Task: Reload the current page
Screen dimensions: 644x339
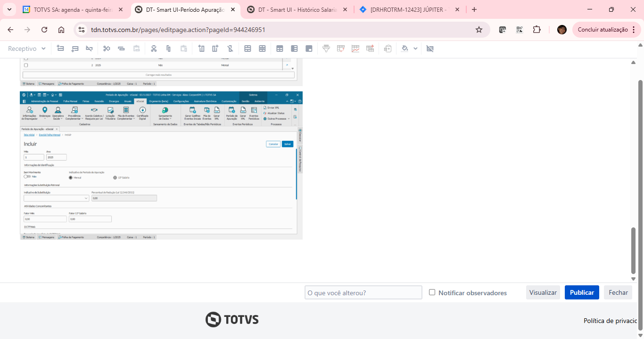Action: coord(44,30)
